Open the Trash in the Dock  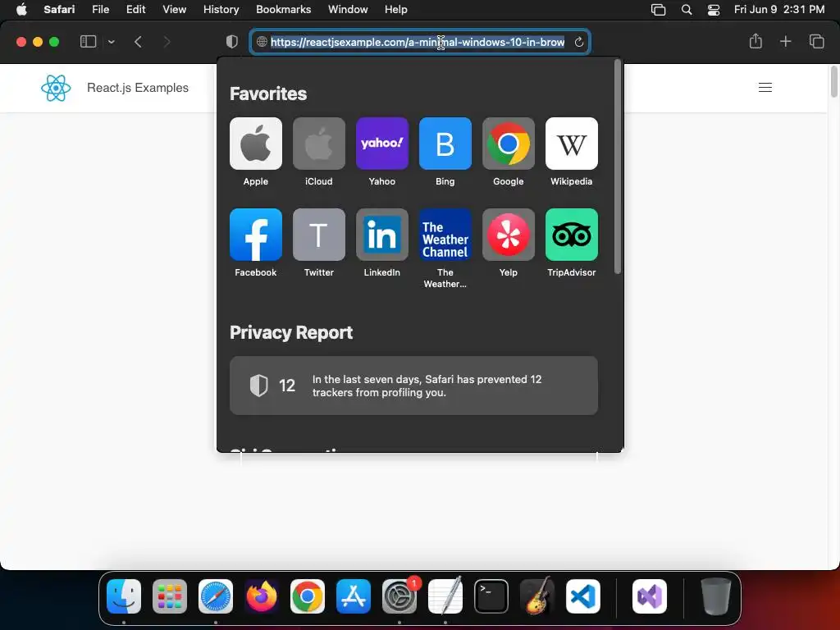[715, 596]
